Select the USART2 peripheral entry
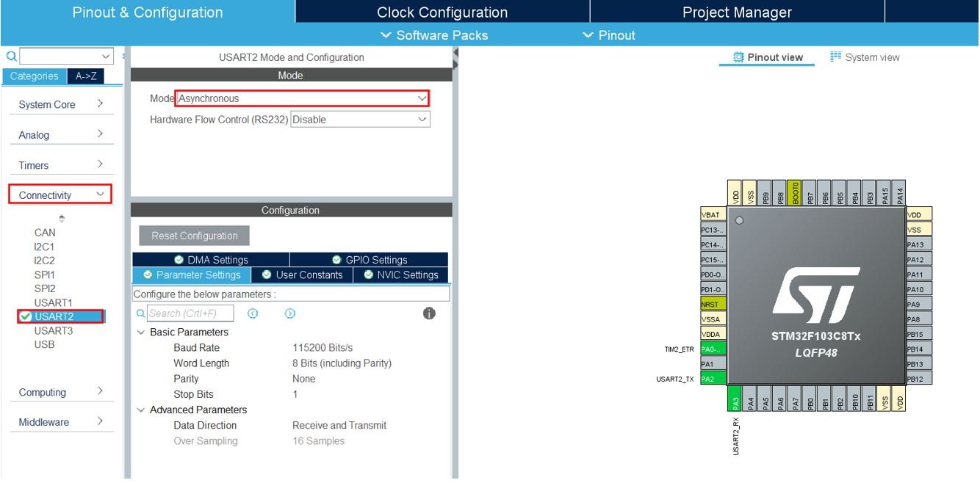The image size is (980, 494). click(60, 316)
